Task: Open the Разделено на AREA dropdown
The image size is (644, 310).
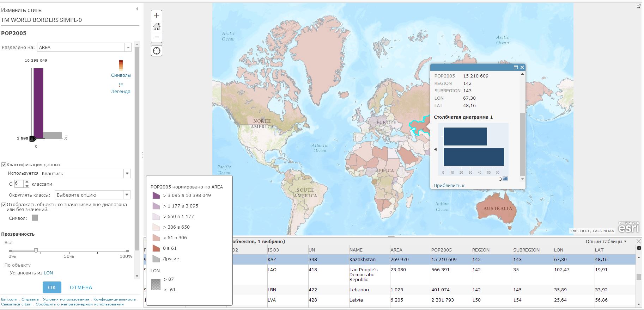Action: click(x=128, y=48)
